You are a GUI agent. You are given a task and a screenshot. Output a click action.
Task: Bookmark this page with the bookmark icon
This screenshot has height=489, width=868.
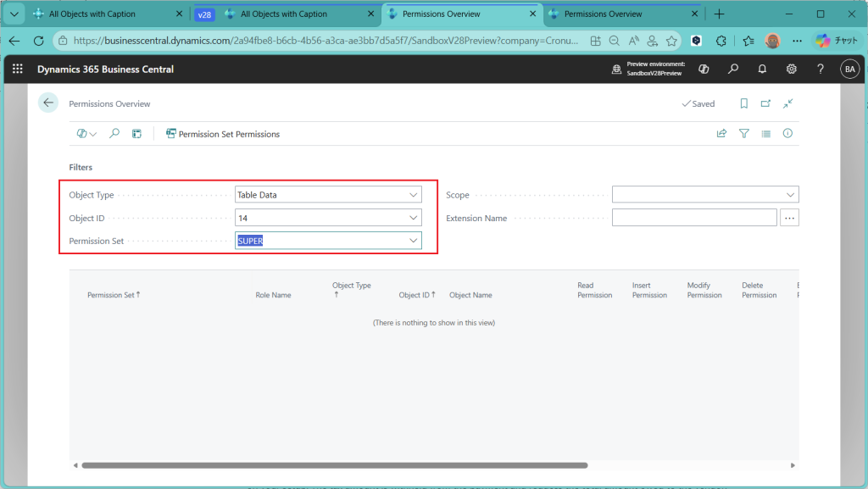[x=743, y=103]
